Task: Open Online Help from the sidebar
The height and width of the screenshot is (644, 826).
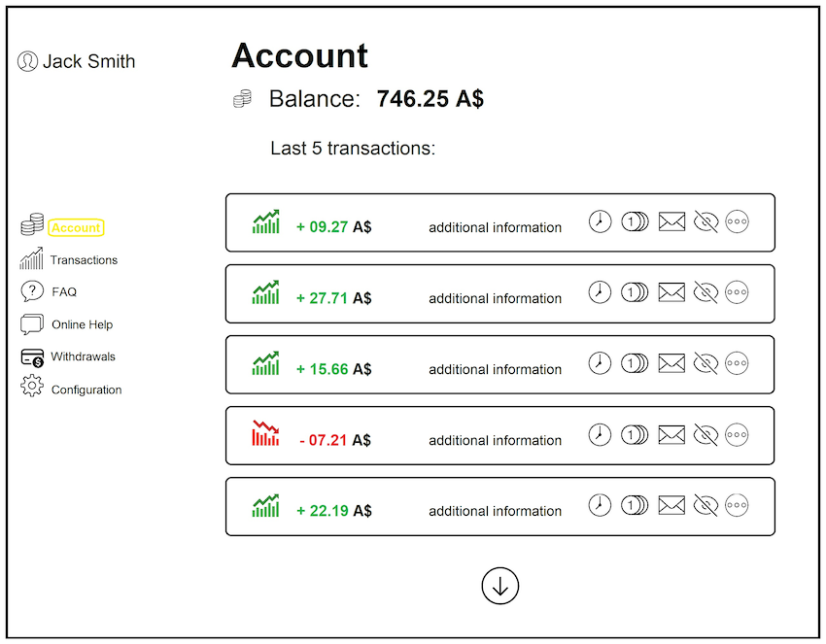Action: 82,324
